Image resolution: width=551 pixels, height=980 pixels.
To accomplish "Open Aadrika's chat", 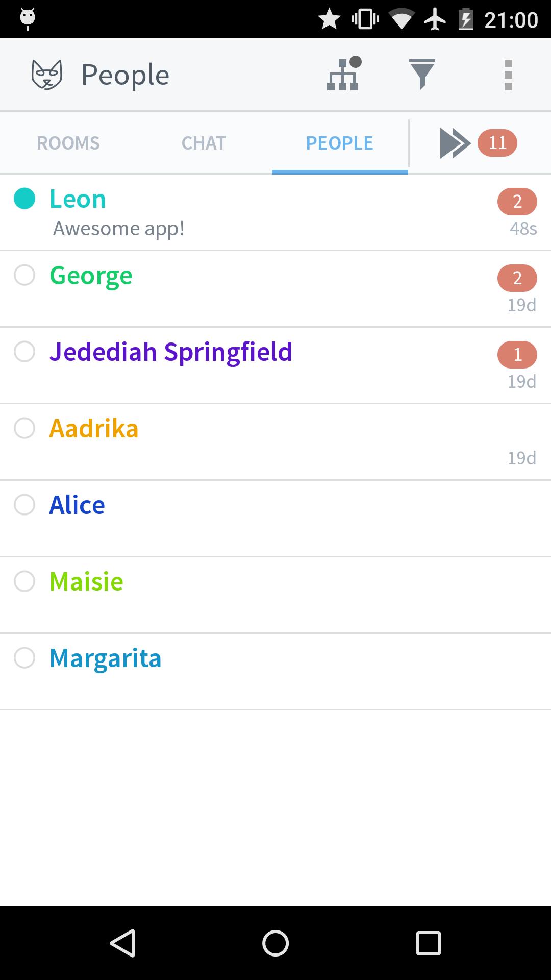I will point(94,429).
